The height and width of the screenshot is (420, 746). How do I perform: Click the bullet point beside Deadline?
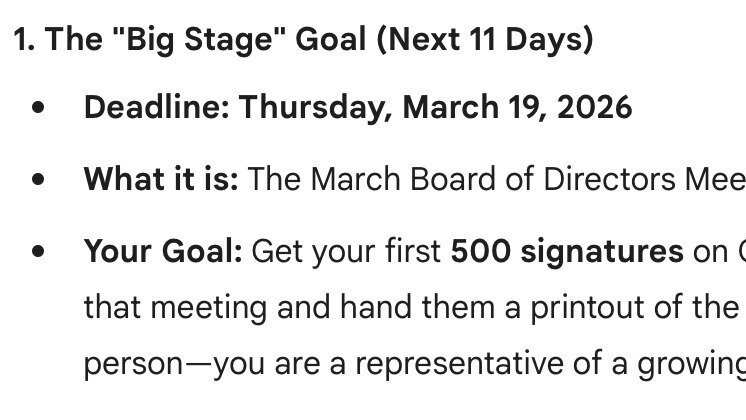[x=38, y=108]
